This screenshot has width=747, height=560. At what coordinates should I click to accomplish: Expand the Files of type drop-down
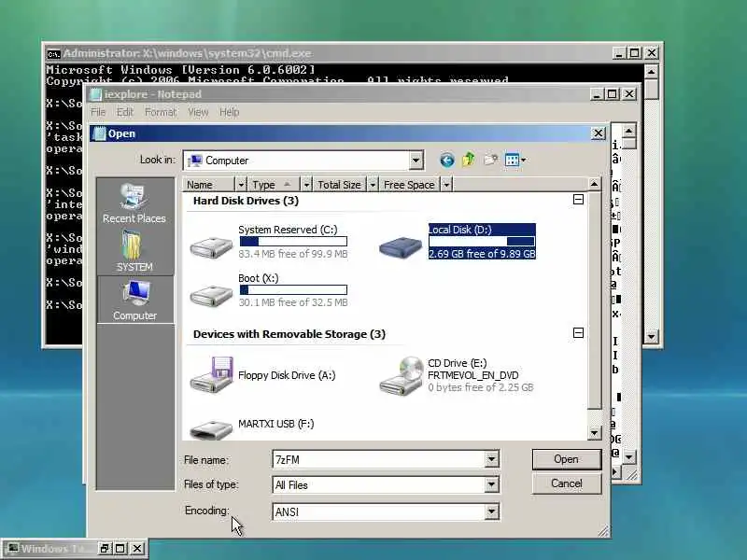(491, 484)
